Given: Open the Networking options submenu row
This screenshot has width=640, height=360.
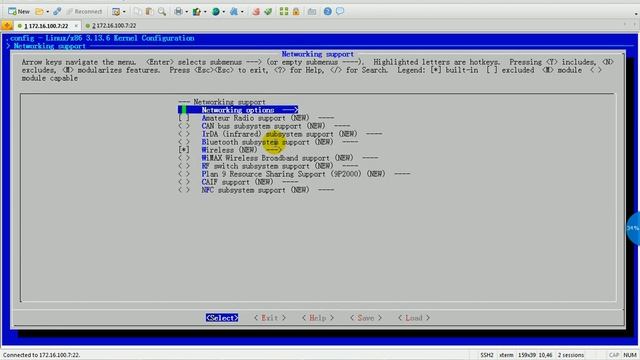Looking at the screenshot, I should 238,110.
